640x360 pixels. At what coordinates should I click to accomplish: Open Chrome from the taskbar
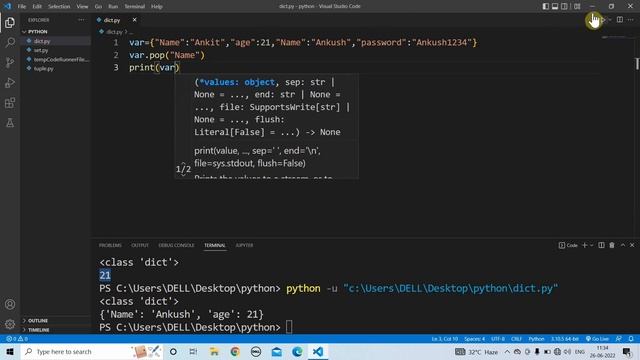[235, 351]
